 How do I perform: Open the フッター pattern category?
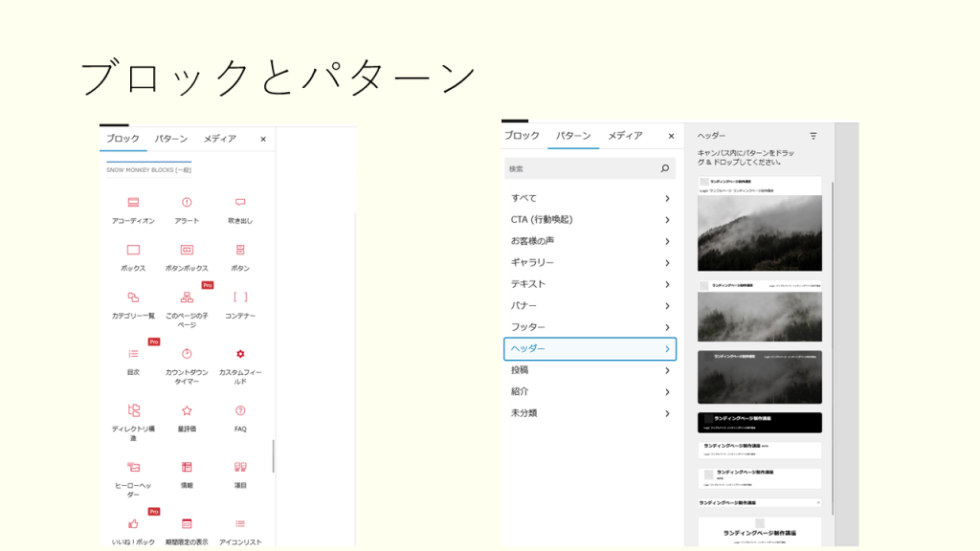coord(590,327)
